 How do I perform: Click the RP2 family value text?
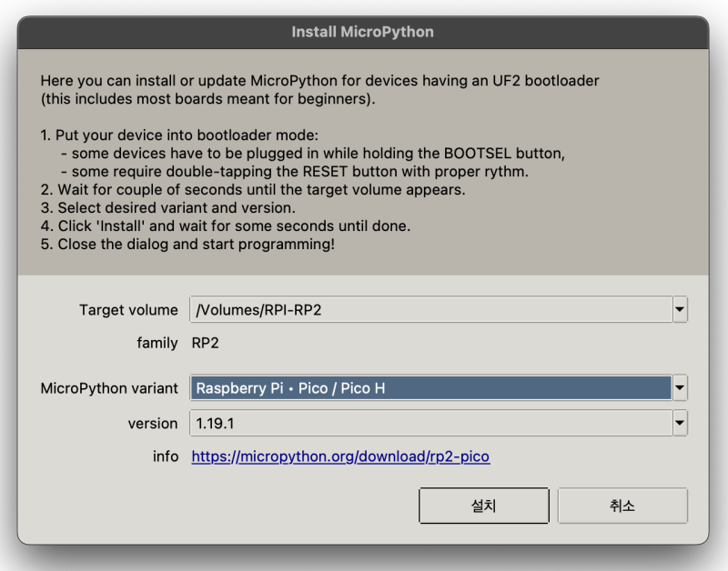click(205, 343)
